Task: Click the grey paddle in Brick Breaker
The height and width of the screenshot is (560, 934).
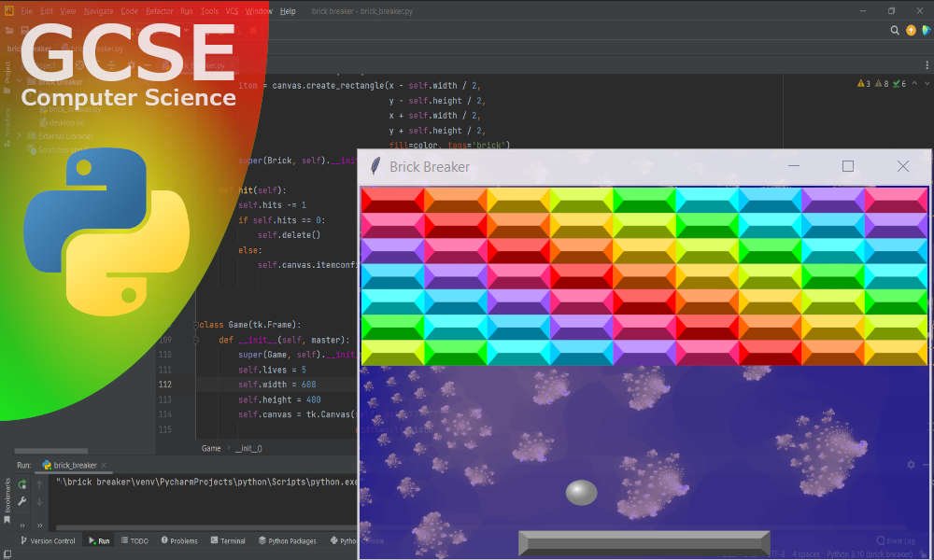Action: (644, 543)
